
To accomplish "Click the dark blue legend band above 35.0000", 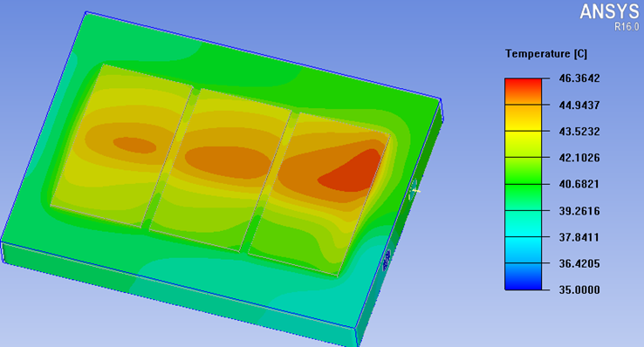I will tap(523, 276).
